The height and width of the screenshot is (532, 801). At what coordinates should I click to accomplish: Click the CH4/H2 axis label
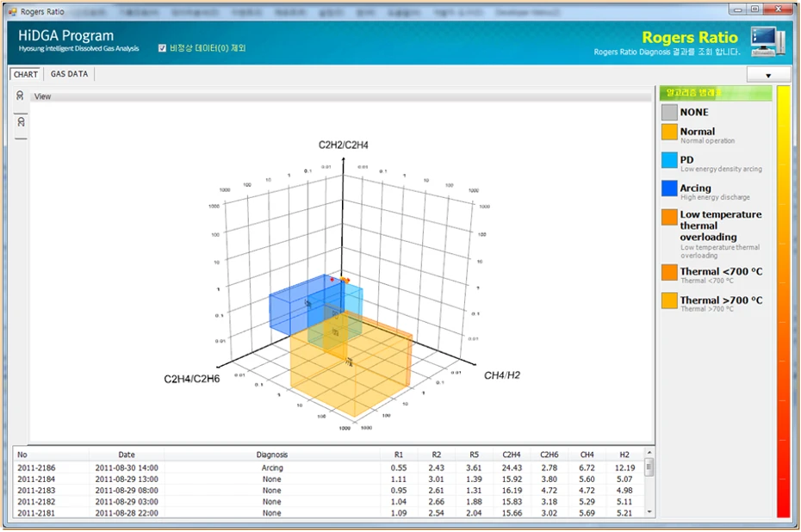(502, 375)
